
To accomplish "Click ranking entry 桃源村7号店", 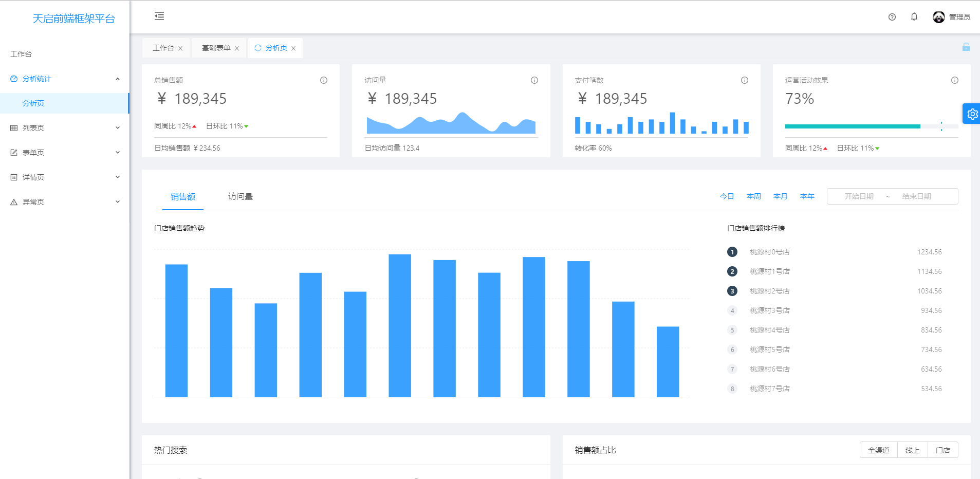I will tap(769, 389).
